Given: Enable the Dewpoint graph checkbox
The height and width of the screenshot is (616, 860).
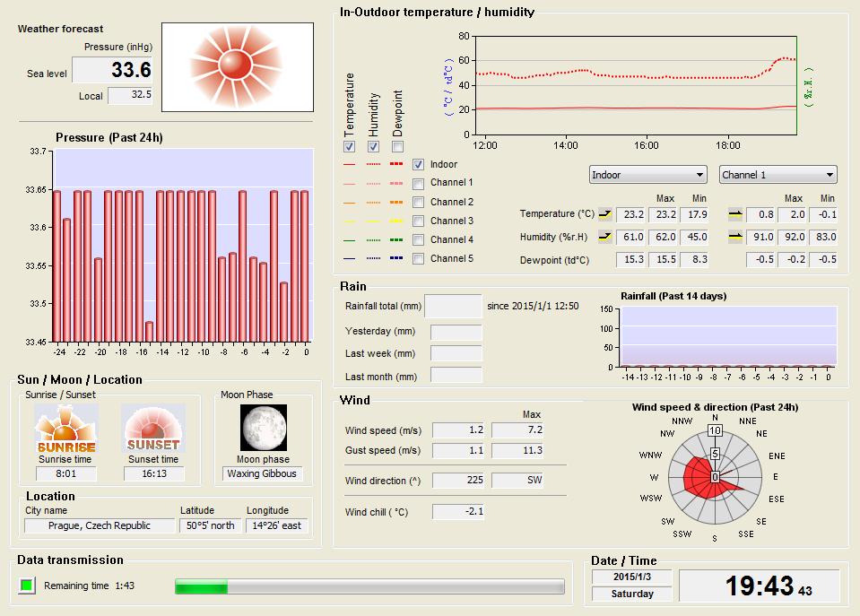Looking at the screenshot, I should point(397,146).
